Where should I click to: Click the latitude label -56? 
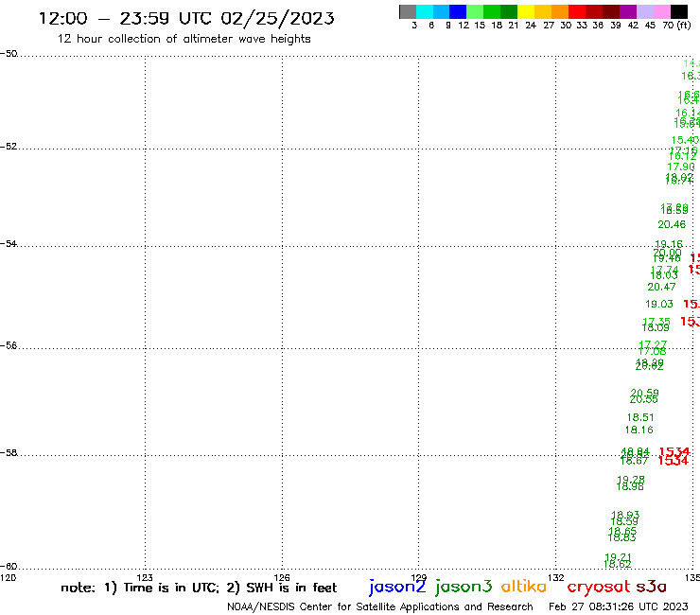(9, 345)
